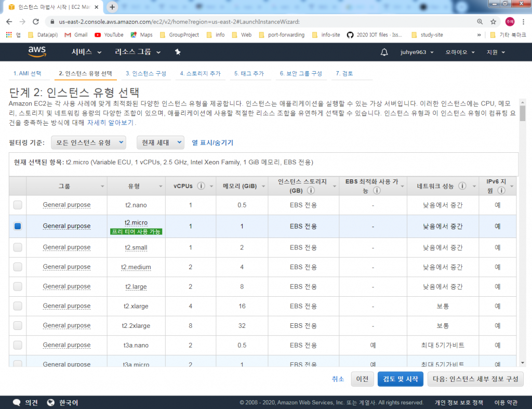This screenshot has width=532, height=409.
Task: Open the current generation filter dropdown
Action: click(x=161, y=142)
